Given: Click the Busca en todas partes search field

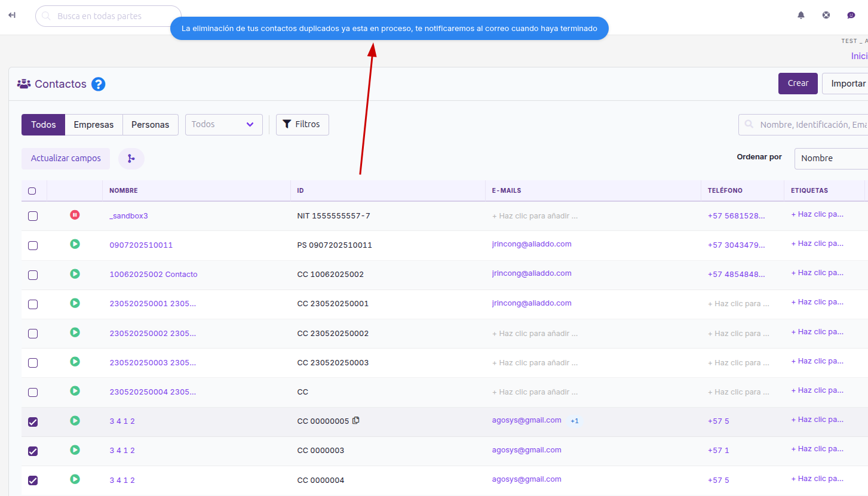Looking at the screenshot, I should [108, 16].
